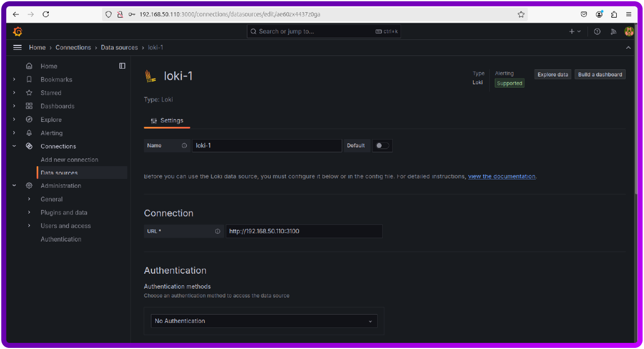Image resolution: width=644 pixels, height=349 pixels.
Task: Click the news feed icon
Action: pyautogui.click(x=613, y=32)
